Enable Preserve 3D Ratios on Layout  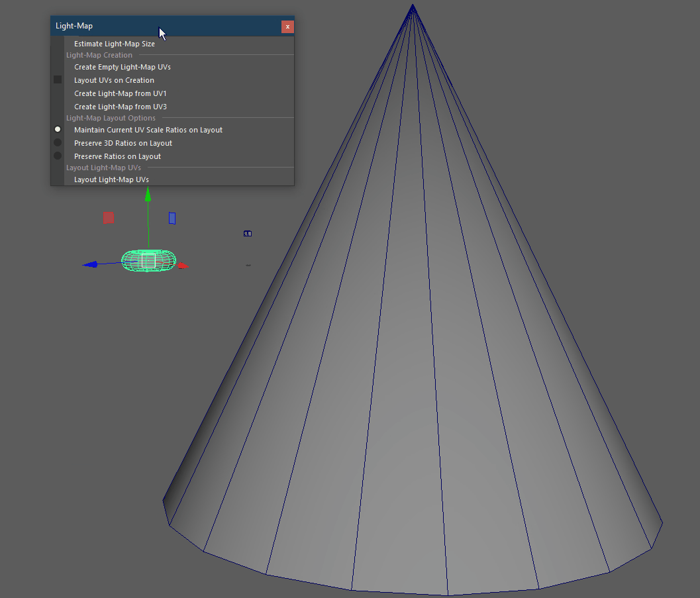(58, 143)
